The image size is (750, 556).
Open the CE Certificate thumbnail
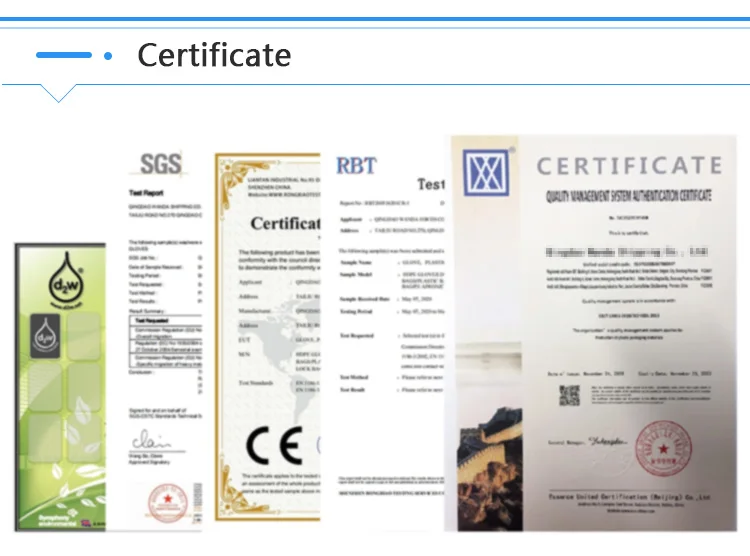267,337
